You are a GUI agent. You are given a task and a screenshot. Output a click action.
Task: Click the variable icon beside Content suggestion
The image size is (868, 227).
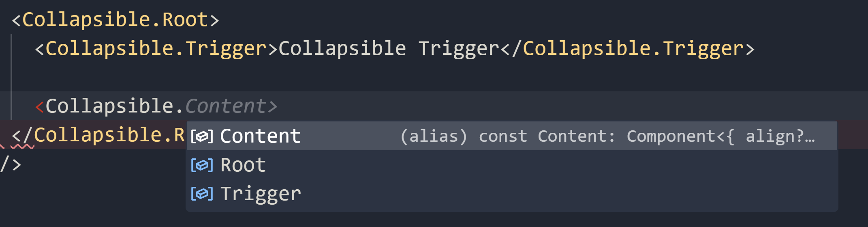(202, 136)
